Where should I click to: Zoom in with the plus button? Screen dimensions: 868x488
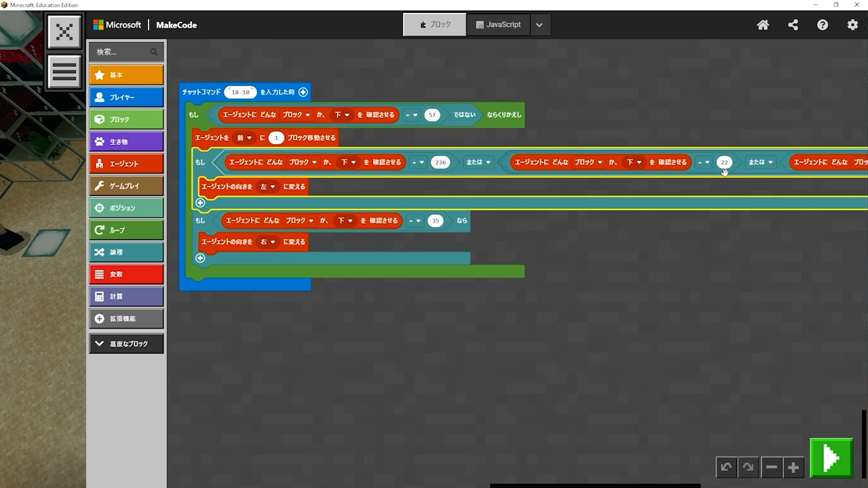(793, 467)
